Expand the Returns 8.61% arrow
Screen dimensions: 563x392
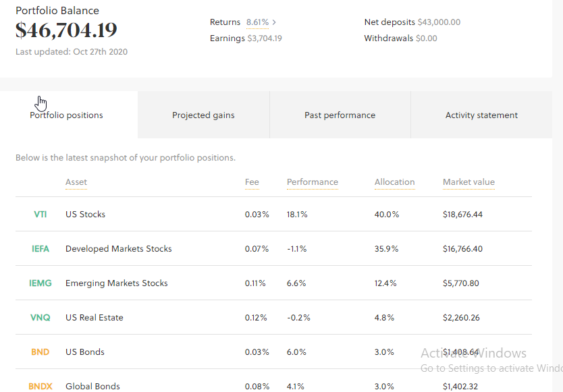(274, 22)
